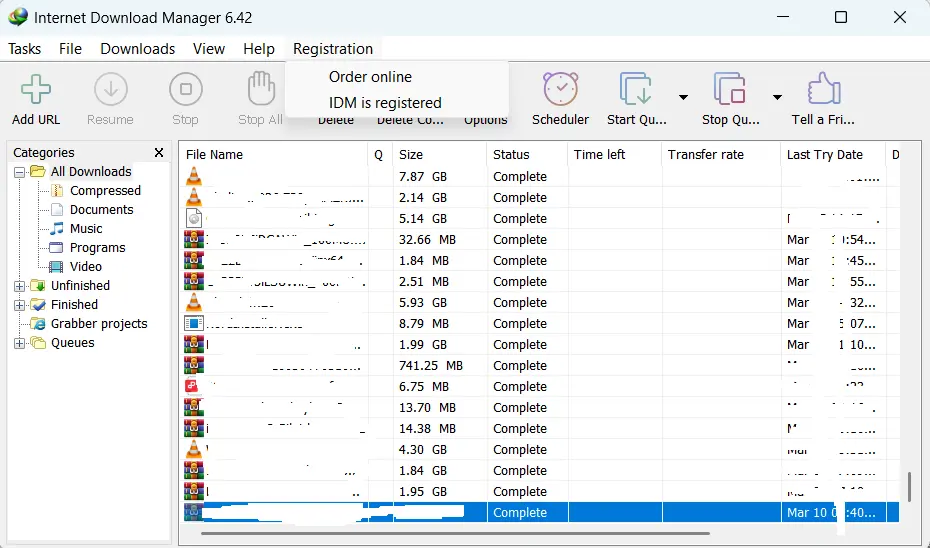Viewport: 930px width, 548px height.
Task: Click the Stop All hand icon
Action: coord(260,88)
